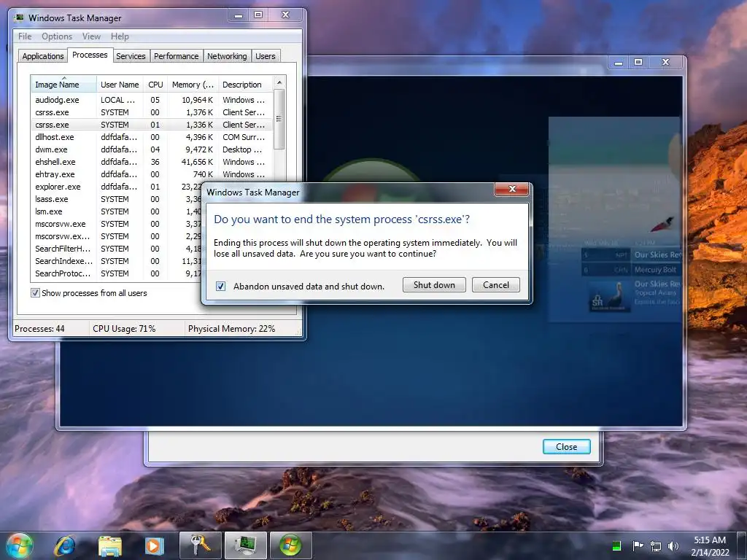Open Action Center flag tray icon

(638, 545)
